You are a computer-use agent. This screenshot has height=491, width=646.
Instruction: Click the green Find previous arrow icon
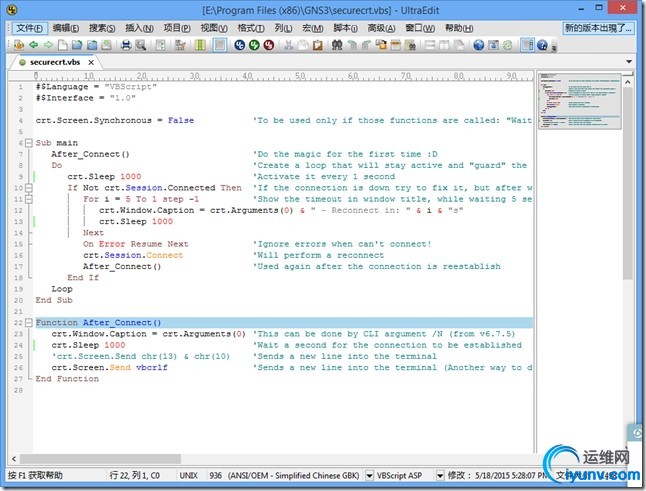[352, 44]
